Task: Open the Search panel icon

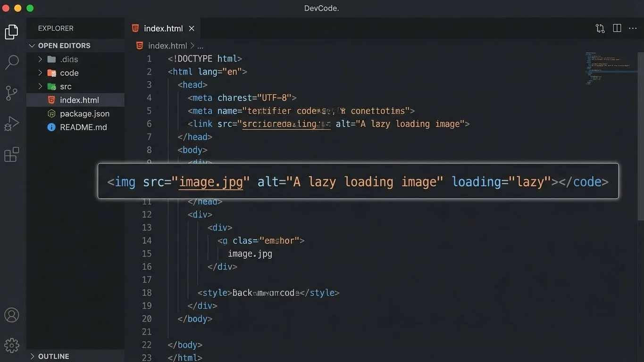Action: (11, 62)
